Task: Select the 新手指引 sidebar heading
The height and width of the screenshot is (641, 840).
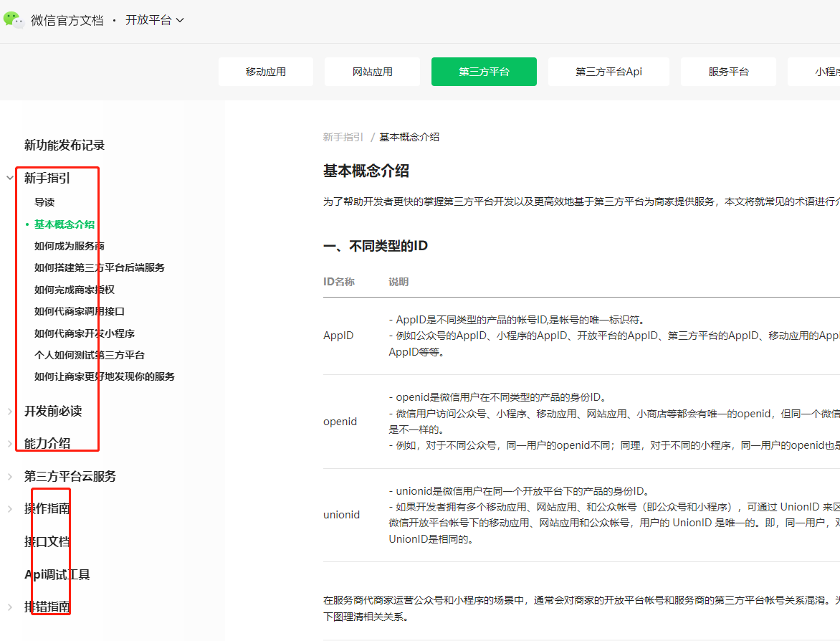Action: tap(47, 178)
